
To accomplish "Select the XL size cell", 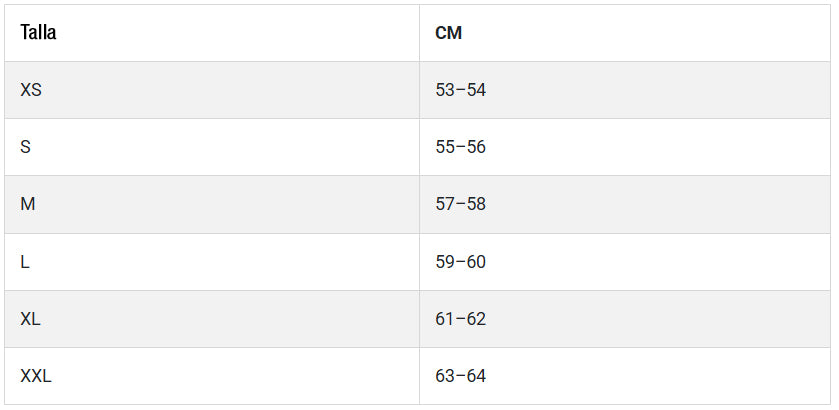I will click(31, 319).
